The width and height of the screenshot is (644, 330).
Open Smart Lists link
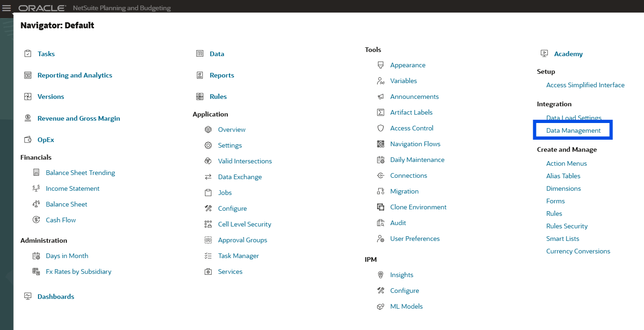point(562,239)
